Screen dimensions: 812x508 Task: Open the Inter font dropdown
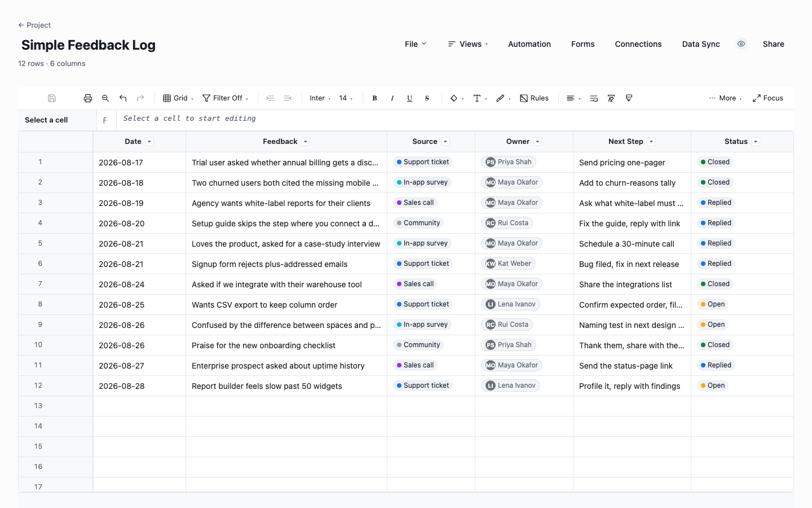pyautogui.click(x=320, y=98)
